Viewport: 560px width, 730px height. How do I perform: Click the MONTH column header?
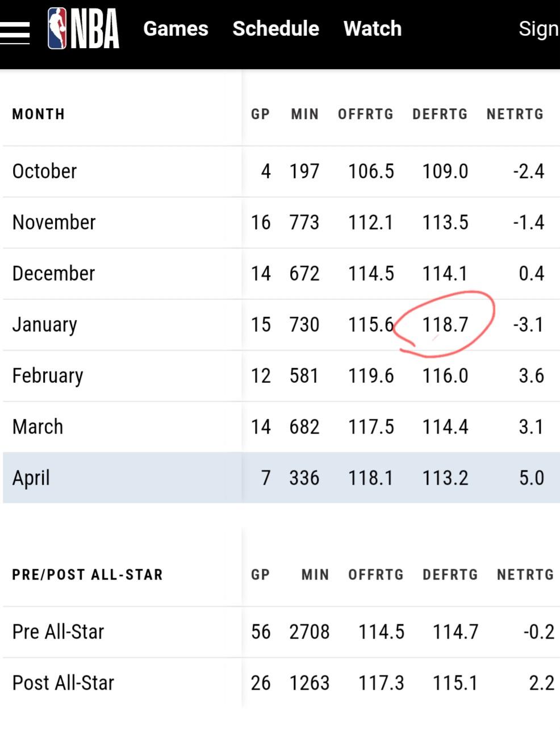tap(39, 114)
